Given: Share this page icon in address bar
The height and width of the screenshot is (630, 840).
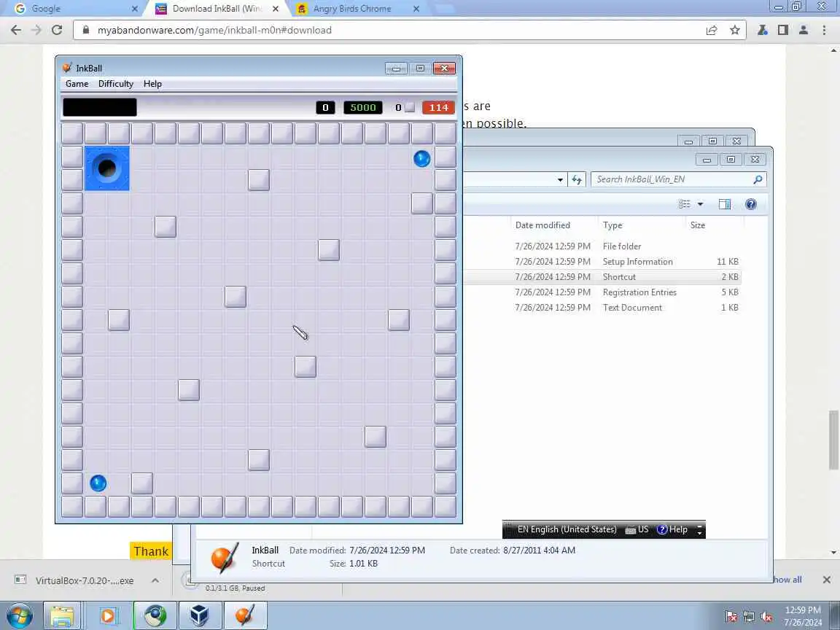Looking at the screenshot, I should coord(712,30).
